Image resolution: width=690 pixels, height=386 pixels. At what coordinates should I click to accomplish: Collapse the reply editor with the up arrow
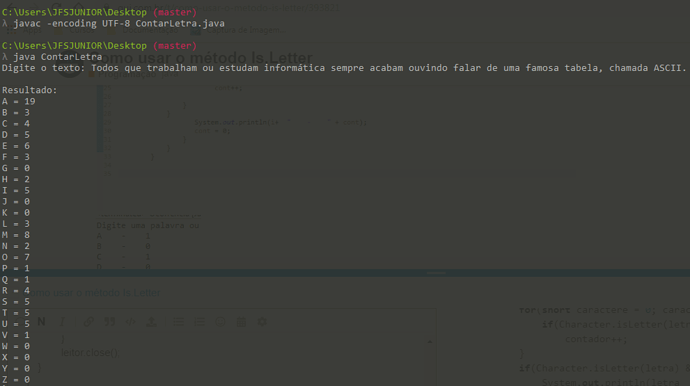pos(430,342)
